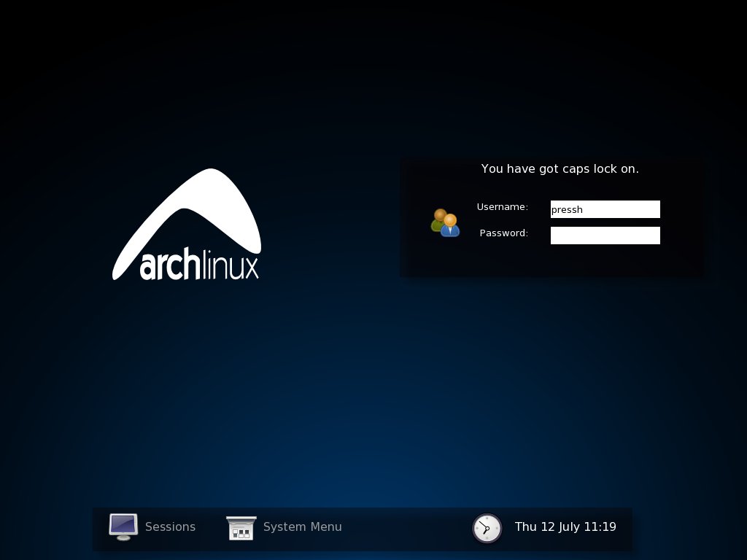Click the Thu 12 July 11:19 date text
This screenshot has height=560, width=747.
(x=565, y=526)
